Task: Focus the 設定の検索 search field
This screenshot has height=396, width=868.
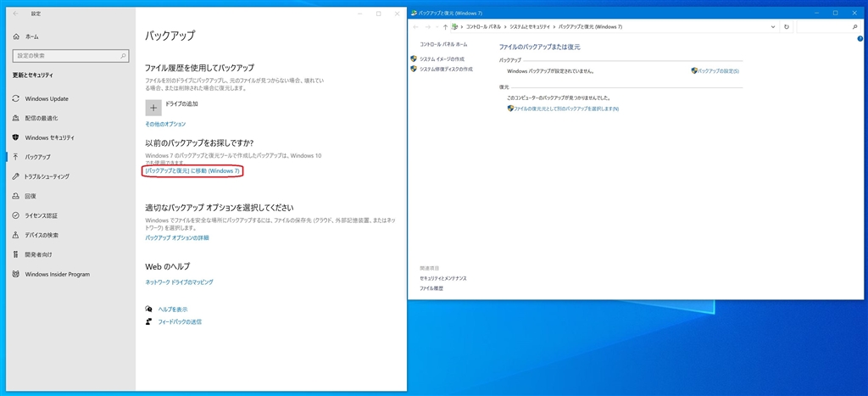Action: pos(70,56)
